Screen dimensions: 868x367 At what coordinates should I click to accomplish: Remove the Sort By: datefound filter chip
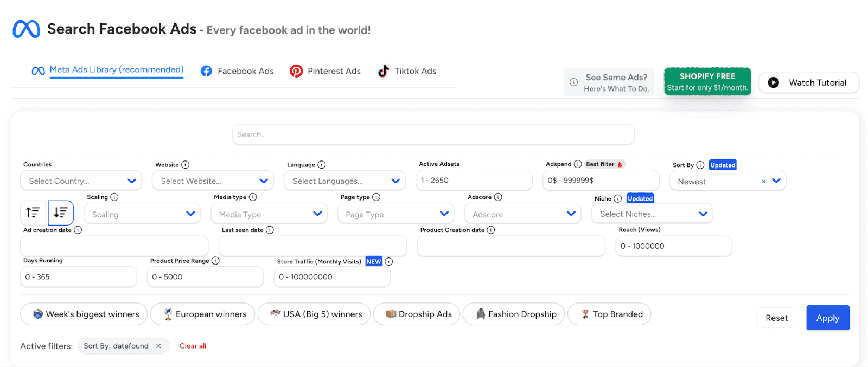click(x=158, y=346)
